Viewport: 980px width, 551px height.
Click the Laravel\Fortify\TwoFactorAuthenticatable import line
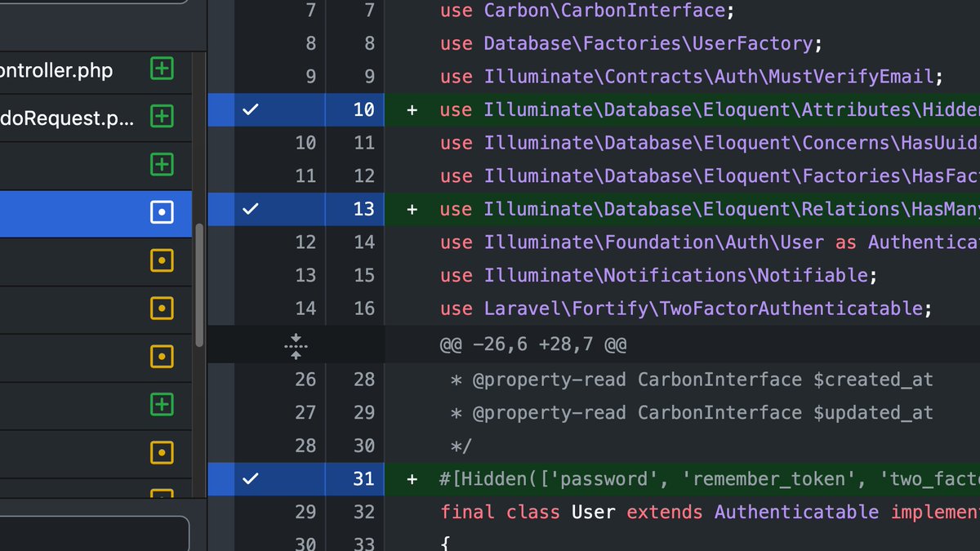tap(686, 309)
